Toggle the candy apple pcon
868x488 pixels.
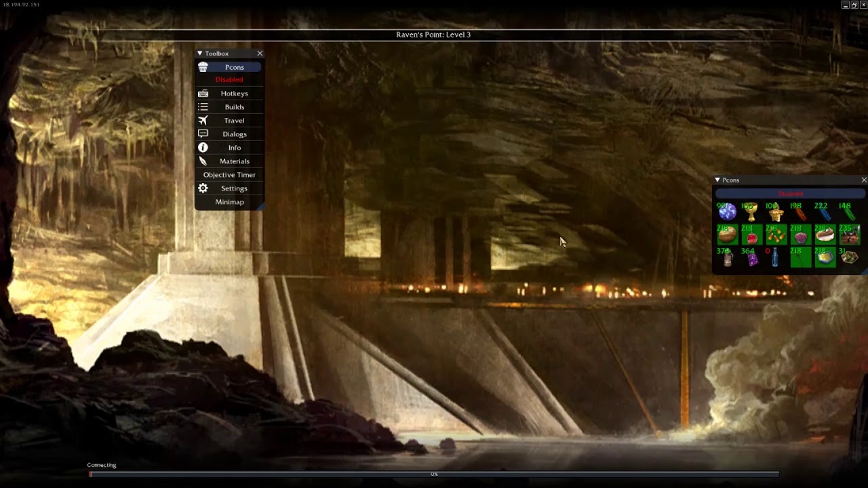point(751,235)
